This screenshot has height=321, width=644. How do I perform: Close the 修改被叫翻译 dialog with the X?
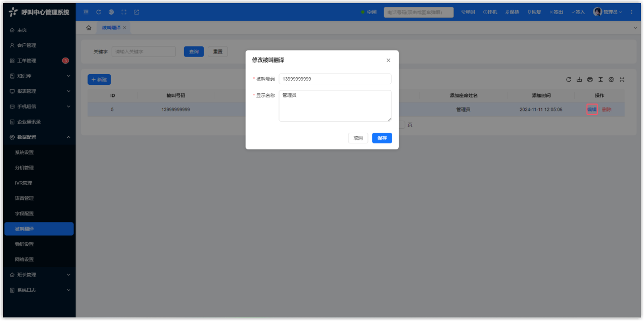coord(388,61)
